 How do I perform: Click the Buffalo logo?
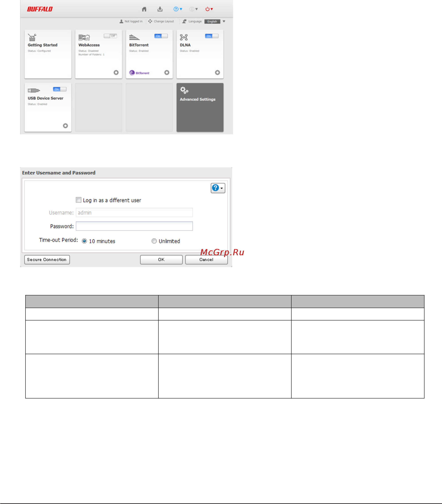coord(40,9)
